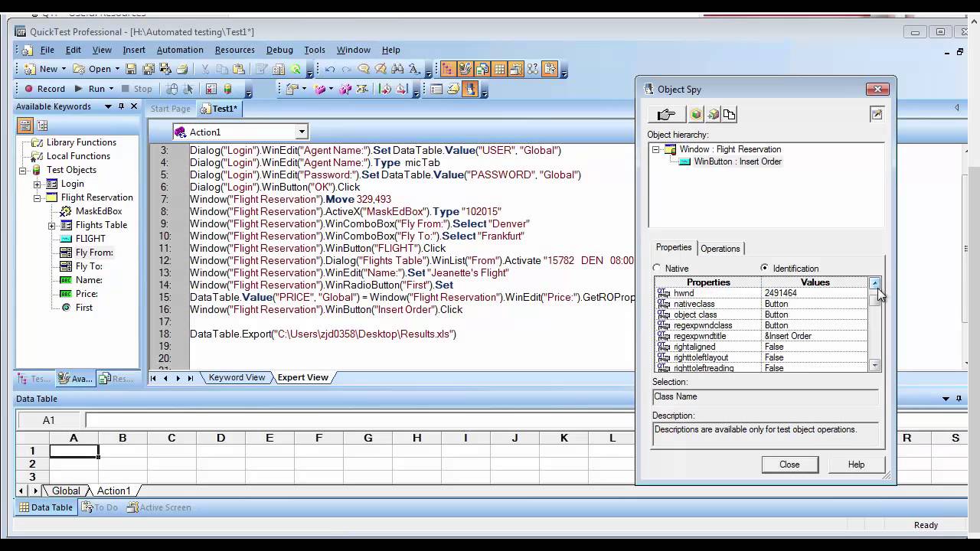Open the Open button dropdown arrow
Image resolution: width=980 pixels, height=551 pixels.
click(117, 69)
